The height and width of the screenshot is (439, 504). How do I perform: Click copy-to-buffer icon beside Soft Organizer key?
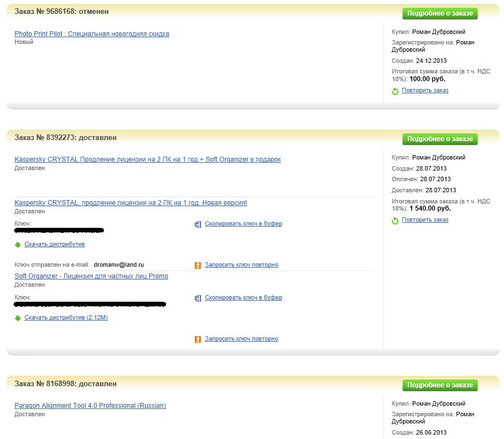(x=198, y=298)
